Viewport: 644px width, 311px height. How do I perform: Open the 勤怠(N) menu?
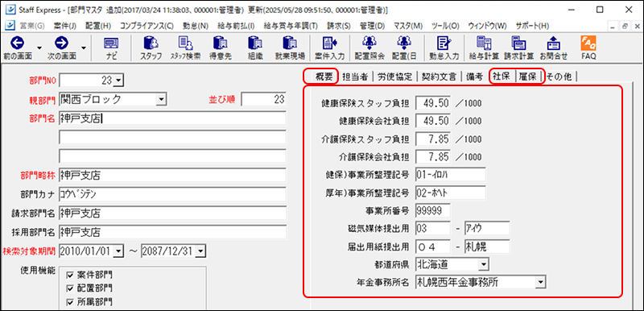(196, 26)
